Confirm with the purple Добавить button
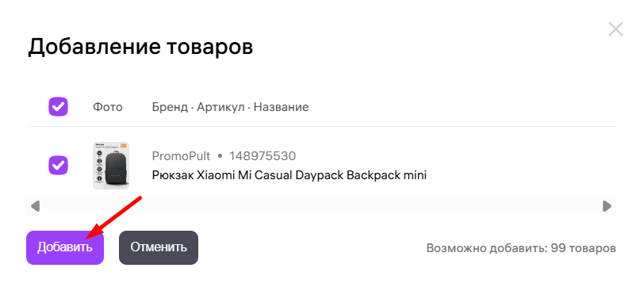644x287 pixels. pyautogui.click(x=65, y=247)
